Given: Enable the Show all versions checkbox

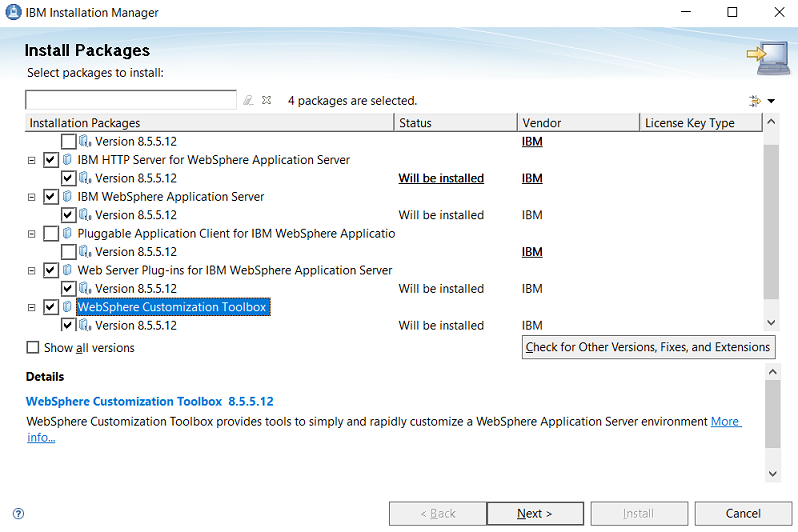Looking at the screenshot, I should (33, 348).
